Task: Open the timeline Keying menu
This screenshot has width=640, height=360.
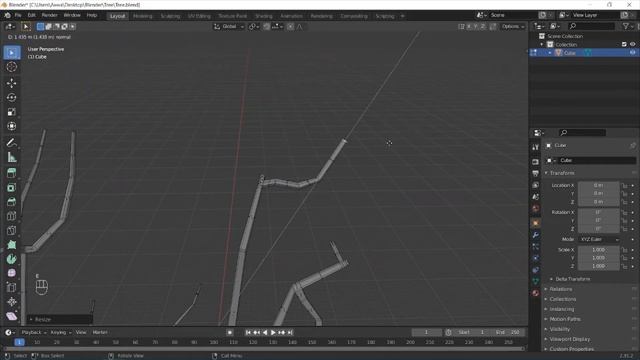Action: coord(61,332)
